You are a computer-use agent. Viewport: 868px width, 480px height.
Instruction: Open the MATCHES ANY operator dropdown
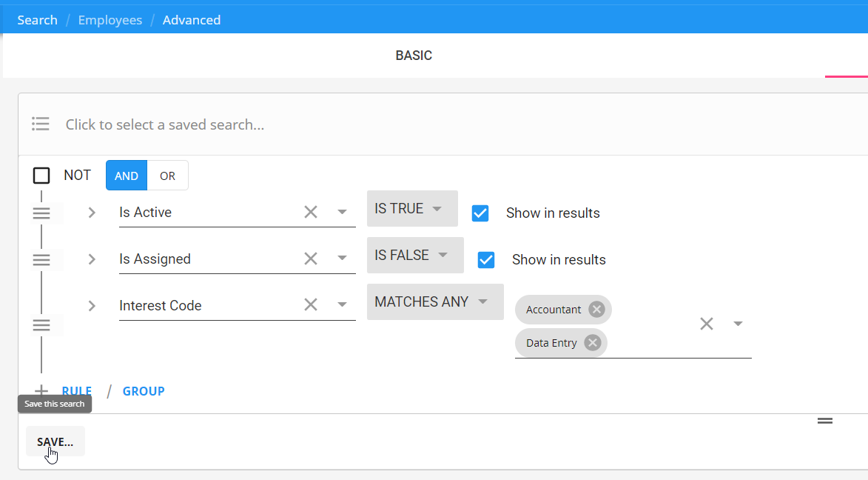coord(434,302)
